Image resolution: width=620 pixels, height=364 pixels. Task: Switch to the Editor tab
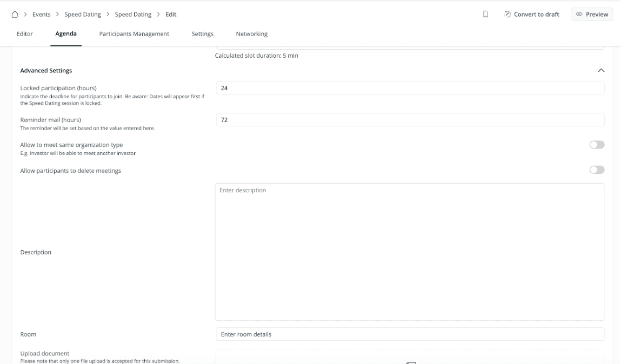coord(25,34)
